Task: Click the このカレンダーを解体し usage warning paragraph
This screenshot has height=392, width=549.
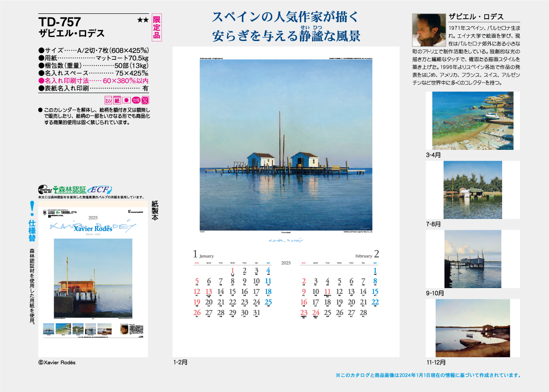Action: tap(94, 116)
